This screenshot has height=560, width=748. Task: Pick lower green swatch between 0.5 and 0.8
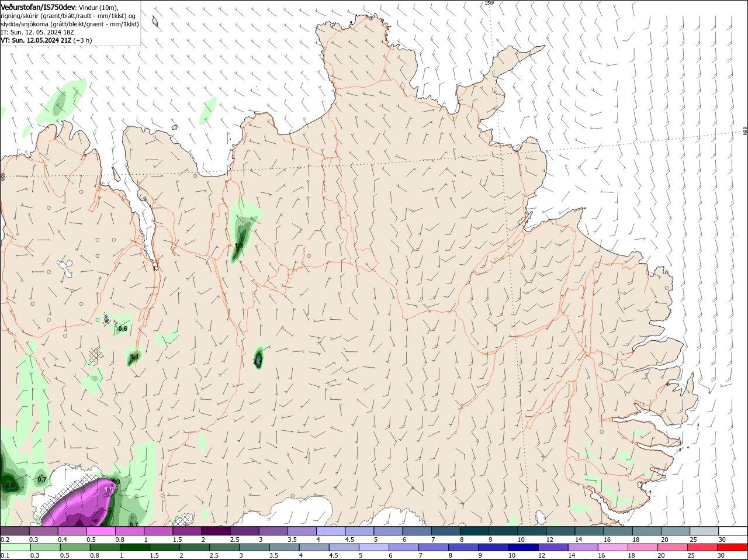[75, 548]
